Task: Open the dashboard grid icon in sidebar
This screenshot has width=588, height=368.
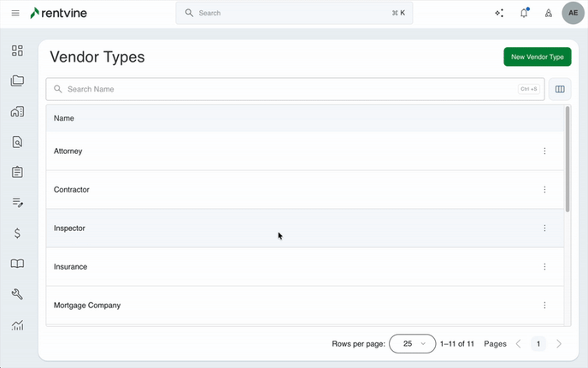Action: pyautogui.click(x=17, y=50)
